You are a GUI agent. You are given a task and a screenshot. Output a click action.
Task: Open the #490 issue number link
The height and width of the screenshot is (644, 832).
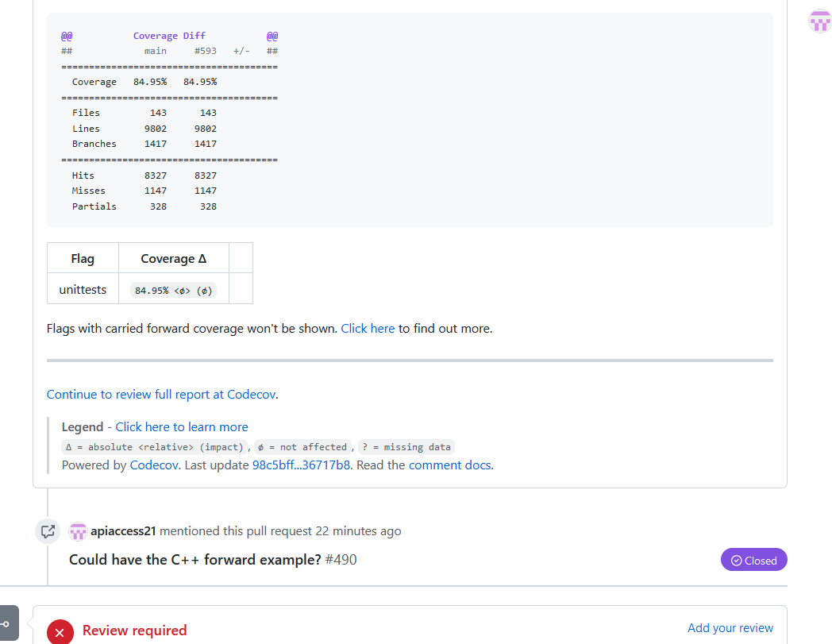pyautogui.click(x=341, y=560)
